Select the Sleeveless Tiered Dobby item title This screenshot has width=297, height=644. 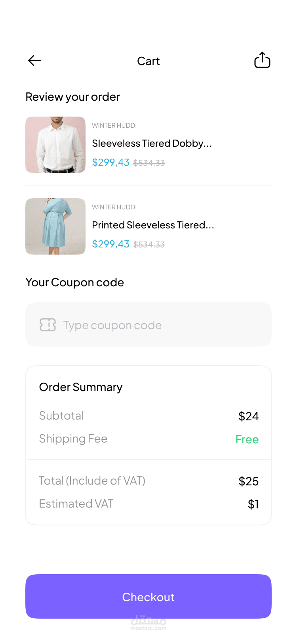click(x=152, y=143)
